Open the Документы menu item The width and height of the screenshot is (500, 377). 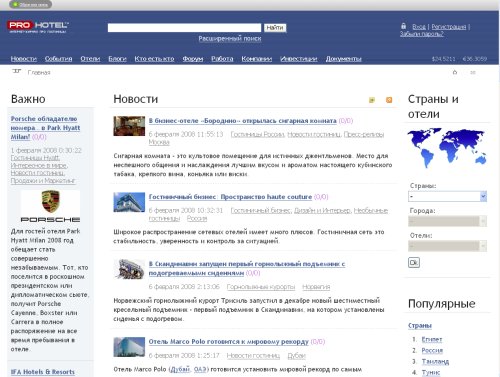(x=344, y=59)
